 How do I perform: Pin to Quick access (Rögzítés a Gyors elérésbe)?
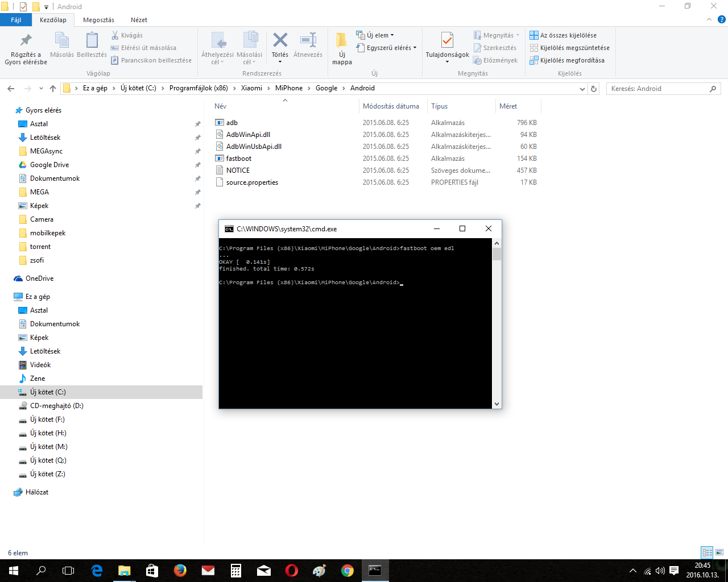(26, 49)
